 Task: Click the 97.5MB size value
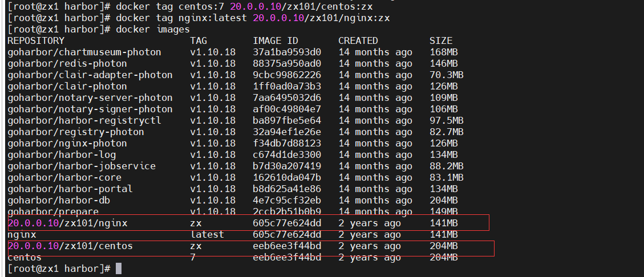[447, 121]
